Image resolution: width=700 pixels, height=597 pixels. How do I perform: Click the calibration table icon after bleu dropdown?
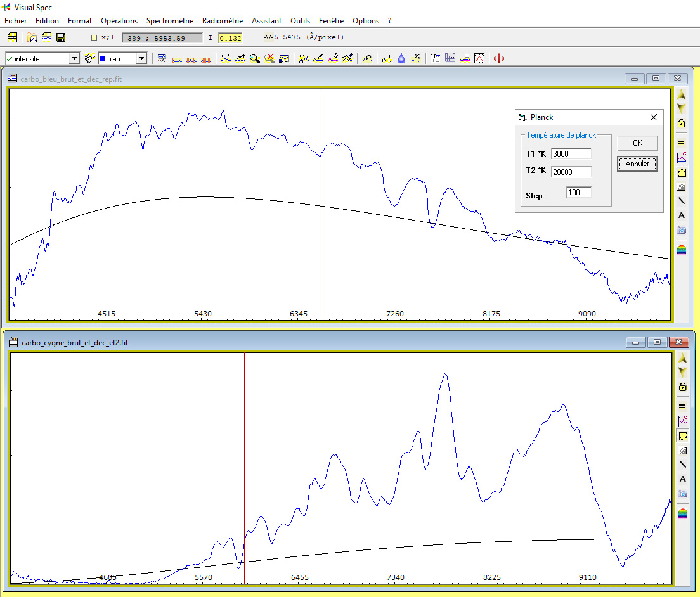pyautogui.click(x=162, y=58)
